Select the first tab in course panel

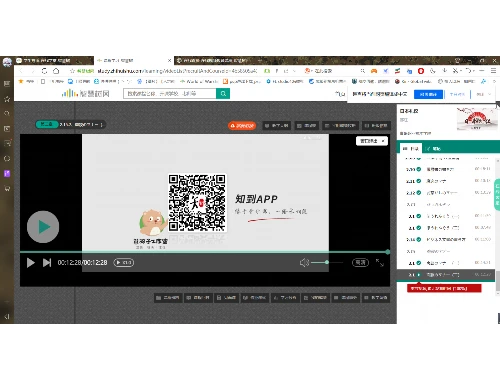pyautogui.click(x=410, y=149)
